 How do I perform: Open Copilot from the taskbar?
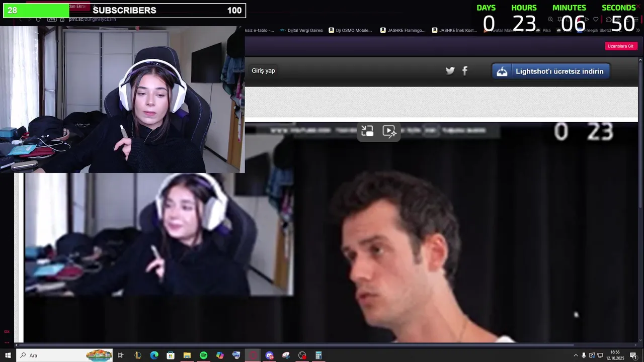coord(220,355)
